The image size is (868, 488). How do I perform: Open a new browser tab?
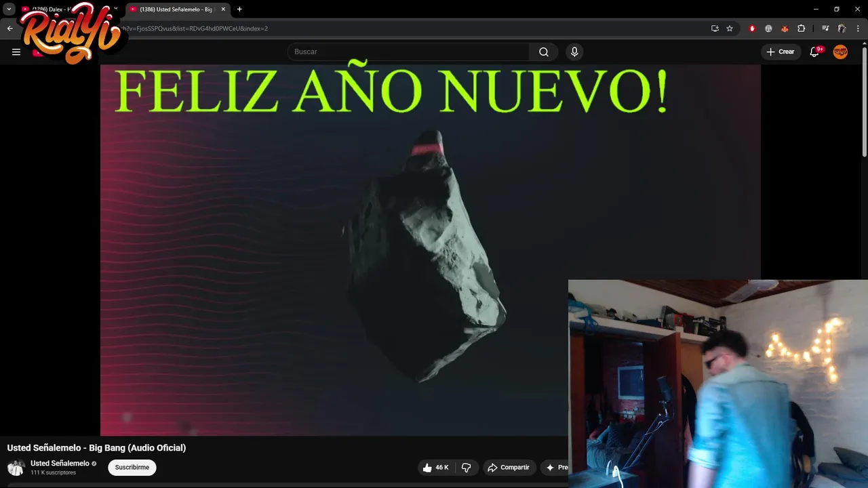[x=239, y=9]
